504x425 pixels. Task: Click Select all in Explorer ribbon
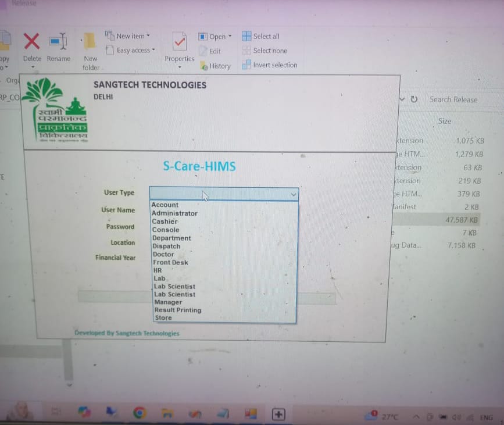pyautogui.click(x=260, y=36)
